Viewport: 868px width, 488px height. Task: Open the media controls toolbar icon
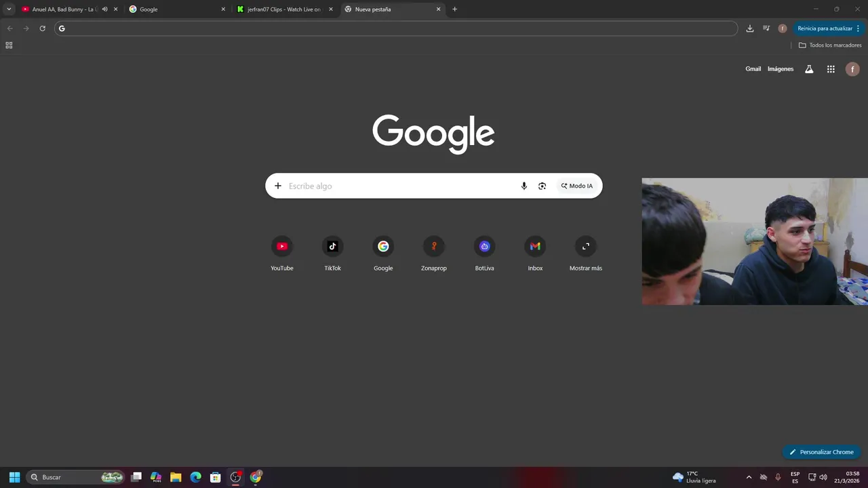point(766,28)
